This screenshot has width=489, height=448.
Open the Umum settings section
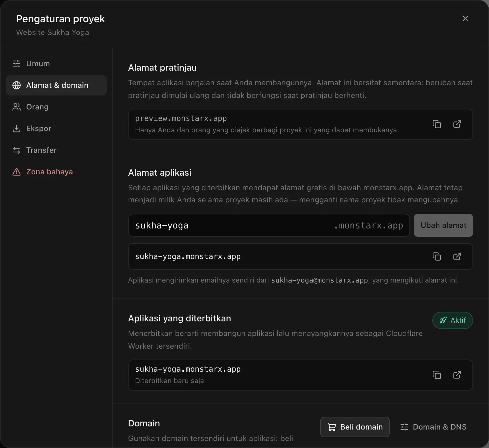point(56,64)
